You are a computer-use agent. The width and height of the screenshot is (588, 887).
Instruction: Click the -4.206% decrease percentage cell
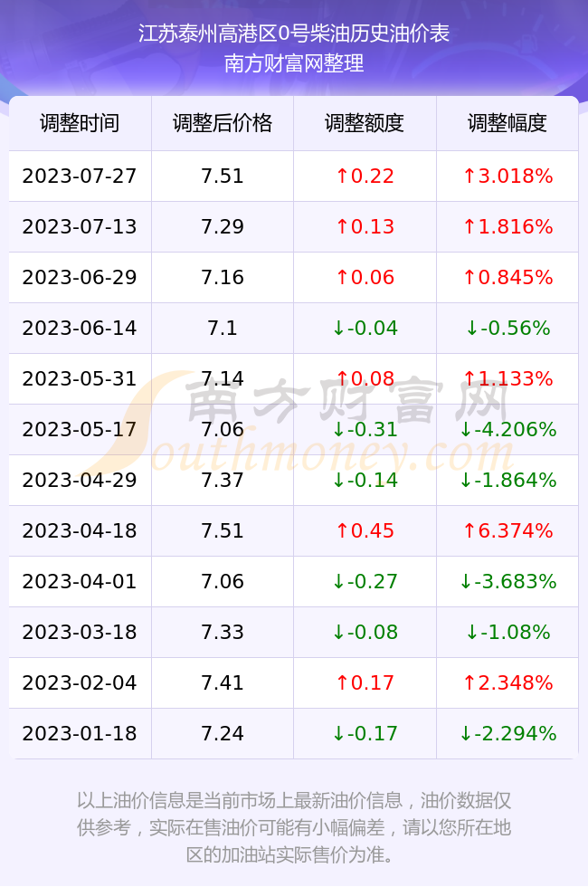[507, 429]
